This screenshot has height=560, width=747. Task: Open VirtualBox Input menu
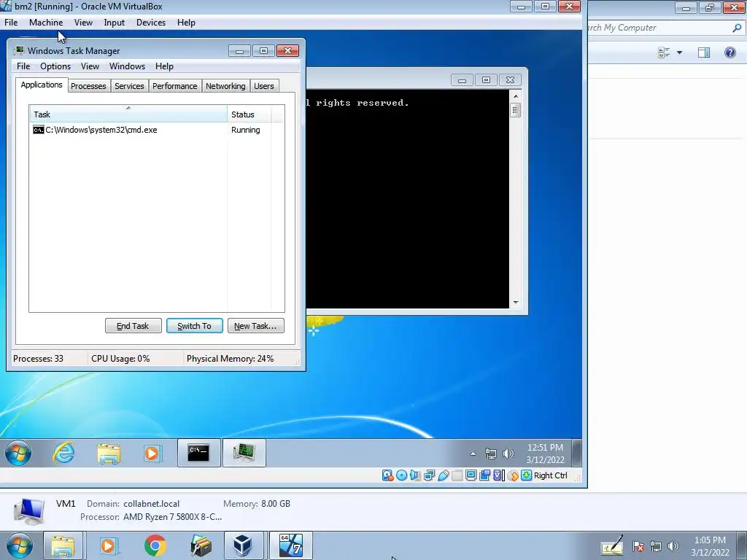coord(115,23)
